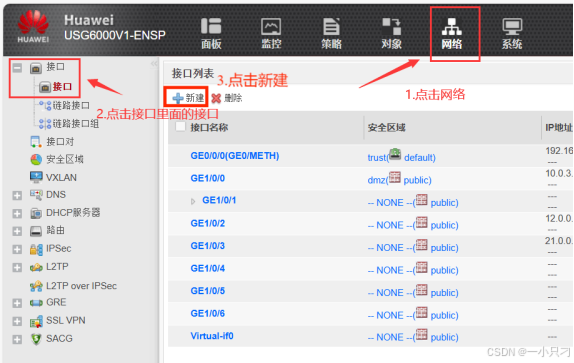The height and width of the screenshot is (363, 574).
Task: Expand the IPSec tree node
Action: point(17,249)
